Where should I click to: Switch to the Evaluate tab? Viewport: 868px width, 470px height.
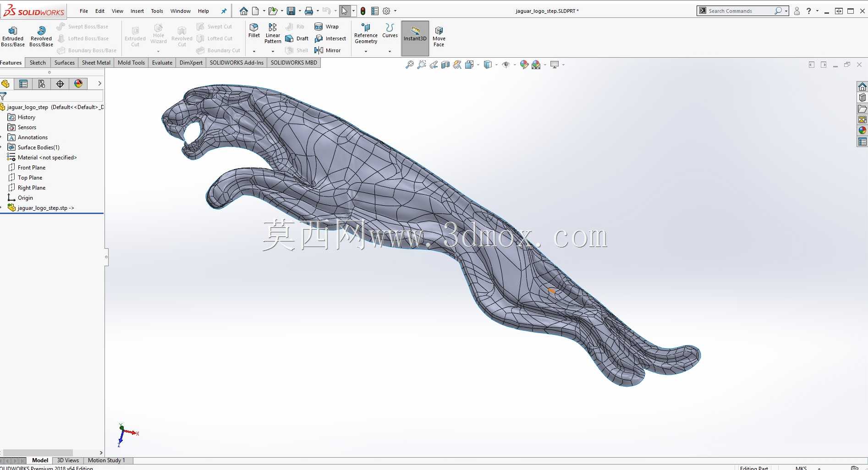[x=162, y=63]
